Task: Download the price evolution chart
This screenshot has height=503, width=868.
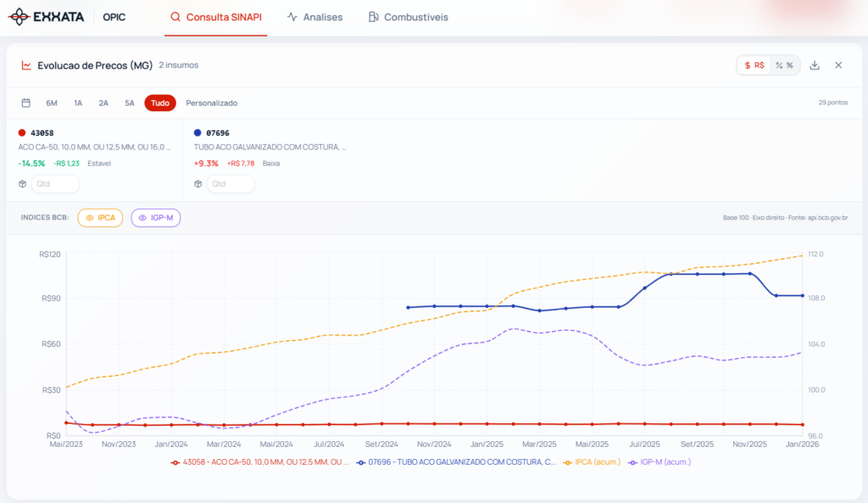Action: [x=815, y=65]
